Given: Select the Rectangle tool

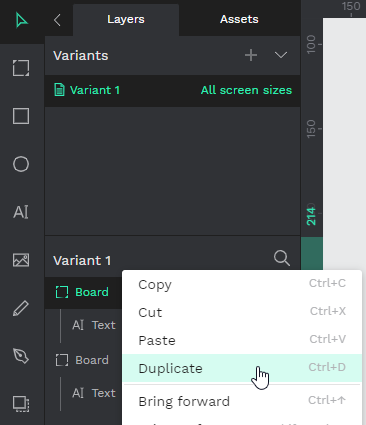Looking at the screenshot, I should coord(21,116).
